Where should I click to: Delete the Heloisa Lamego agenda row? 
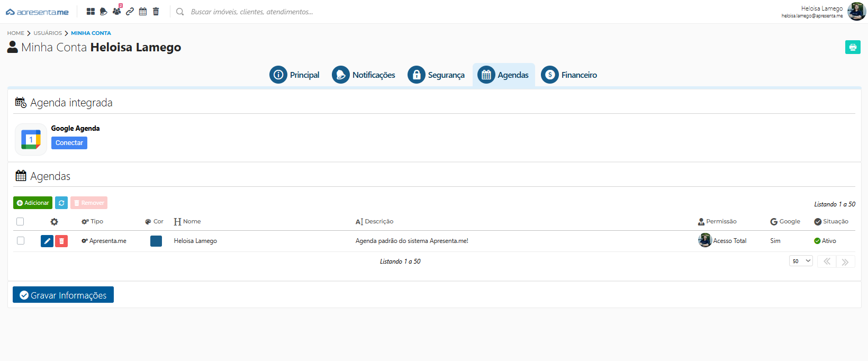click(61, 241)
